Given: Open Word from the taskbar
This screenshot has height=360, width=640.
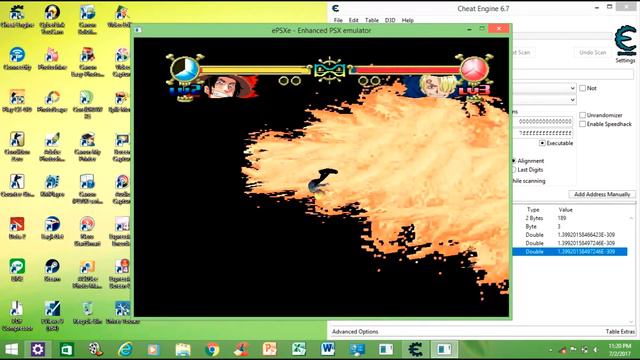Looking at the screenshot, I should tap(328, 349).
